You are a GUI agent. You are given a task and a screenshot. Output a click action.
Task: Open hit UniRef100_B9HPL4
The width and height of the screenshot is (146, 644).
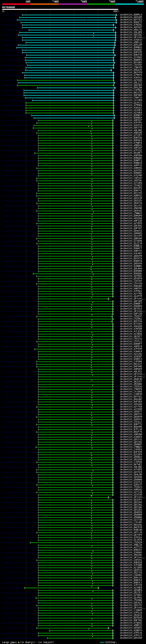coord(131,15)
